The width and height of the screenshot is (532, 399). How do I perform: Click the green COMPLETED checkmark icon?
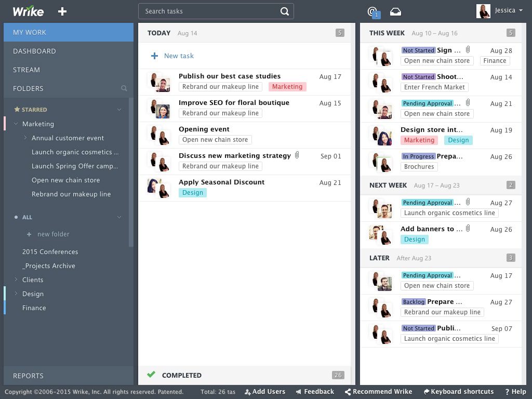click(x=151, y=375)
